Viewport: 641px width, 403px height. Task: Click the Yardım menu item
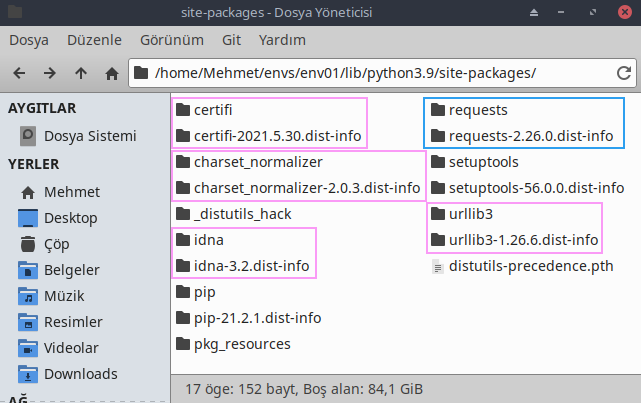pos(282,40)
